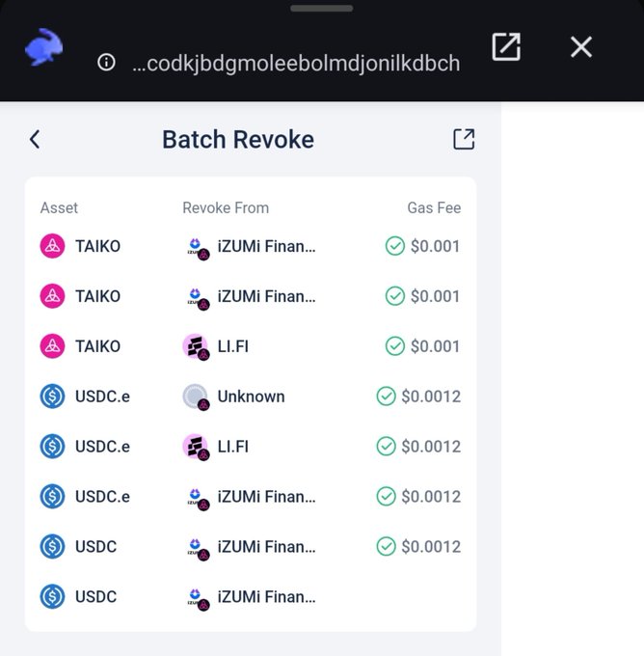The image size is (644, 656).
Task: Click the green check in Unknown row
Action: point(386,396)
